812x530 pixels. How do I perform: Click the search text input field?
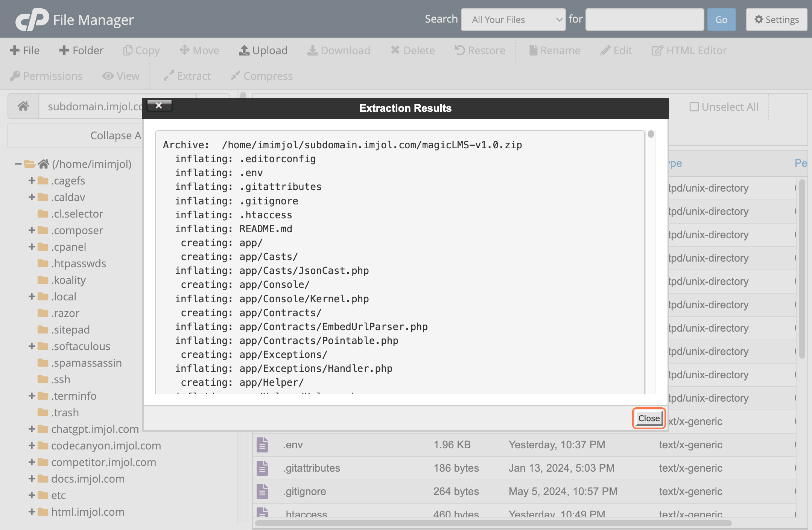point(645,20)
